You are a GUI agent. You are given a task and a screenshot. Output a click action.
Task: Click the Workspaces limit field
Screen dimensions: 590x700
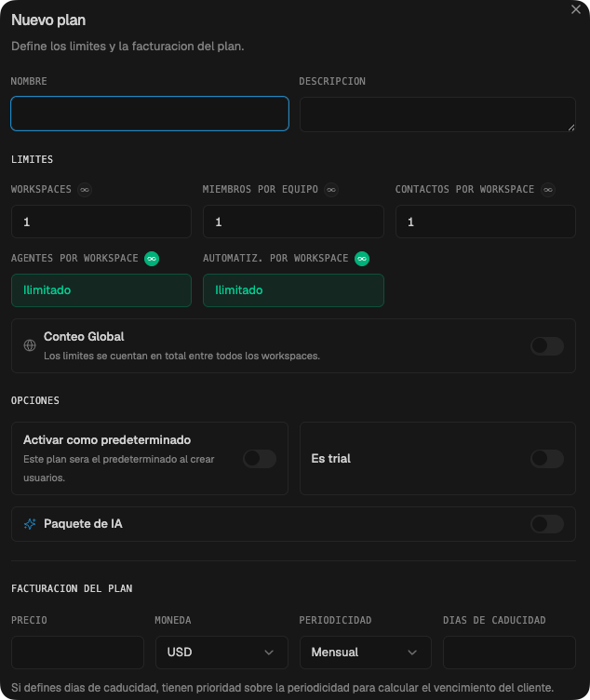point(101,222)
